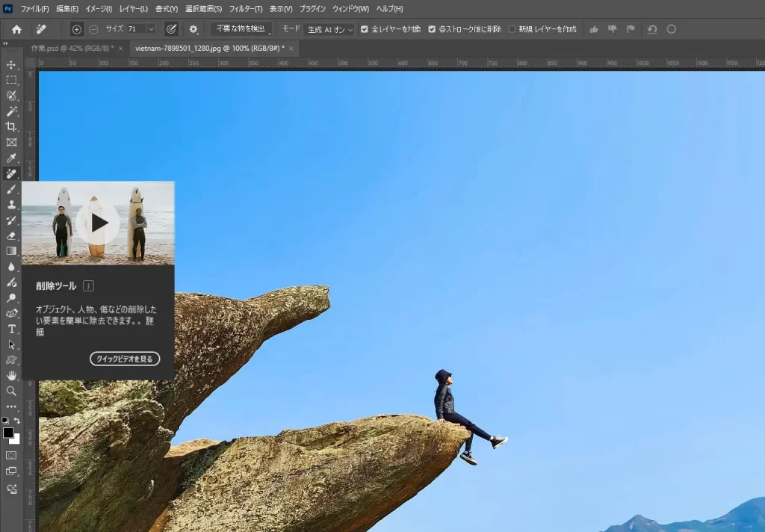Screen dimensions: 765x532
Task: Activate the Hand tool
Action: 11,375
